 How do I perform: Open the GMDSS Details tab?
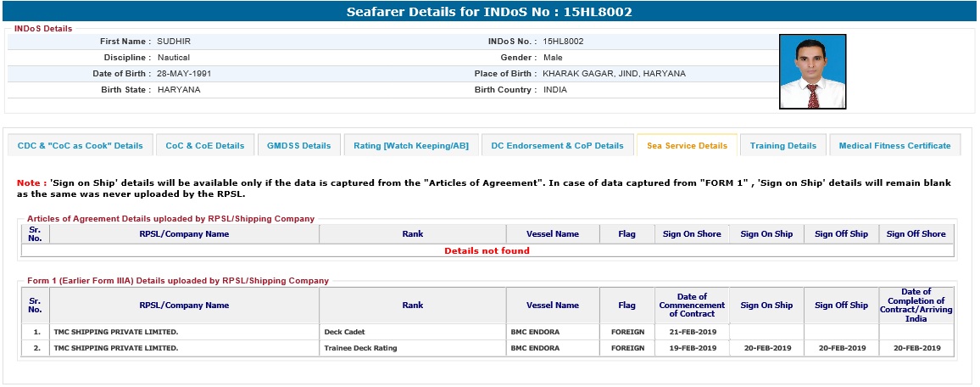[x=298, y=145]
